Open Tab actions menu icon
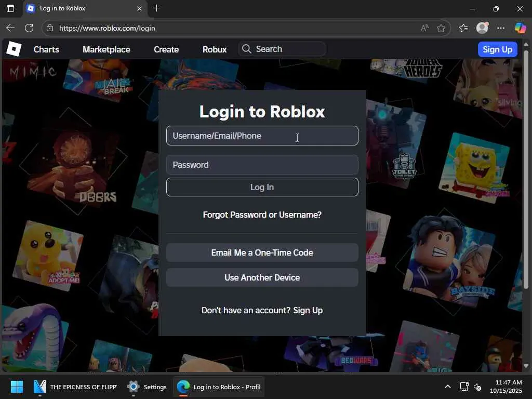This screenshot has width=532, height=399. [10, 8]
